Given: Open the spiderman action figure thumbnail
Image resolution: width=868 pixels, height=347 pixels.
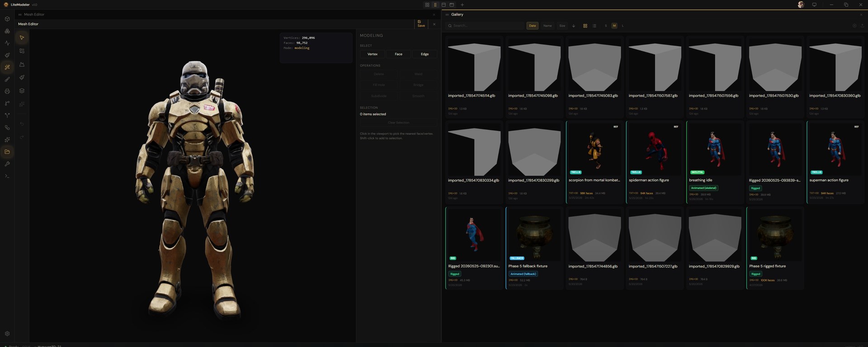Looking at the screenshot, I should [x=655, y=149].
